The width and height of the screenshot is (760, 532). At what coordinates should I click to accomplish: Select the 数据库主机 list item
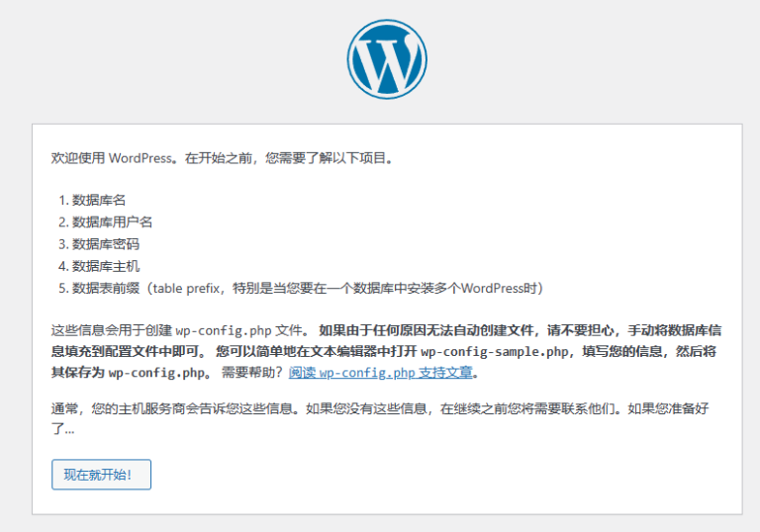106,266
